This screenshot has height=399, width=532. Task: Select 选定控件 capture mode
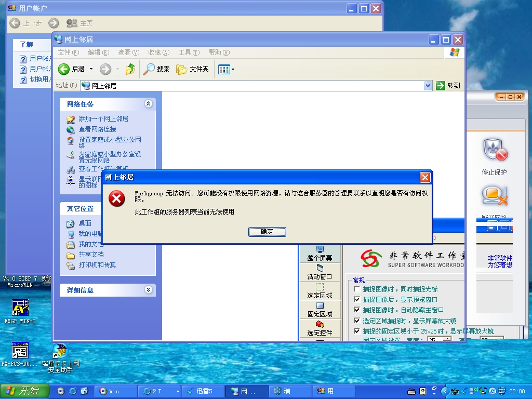pyautogui.click(x=320, y=328)
